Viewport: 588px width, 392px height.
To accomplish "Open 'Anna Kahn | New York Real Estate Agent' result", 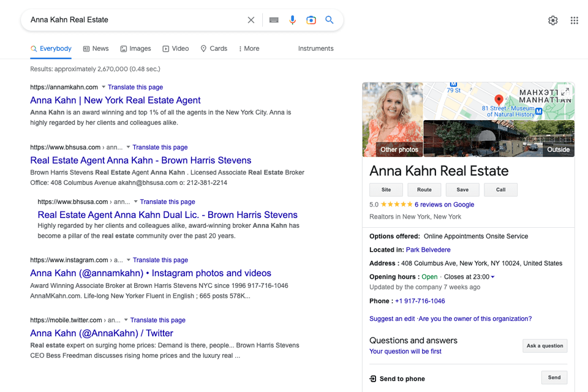I will pos(115,100).
